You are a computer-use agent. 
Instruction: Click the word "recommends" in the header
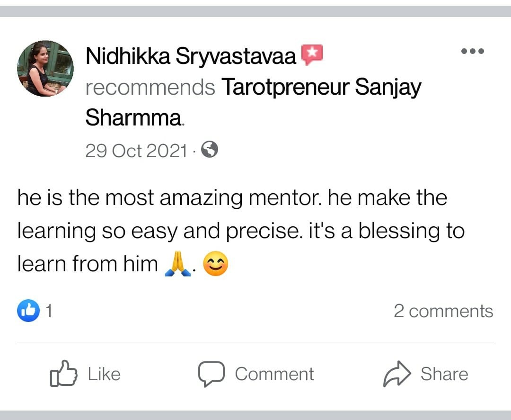click(x=150, y=87)
